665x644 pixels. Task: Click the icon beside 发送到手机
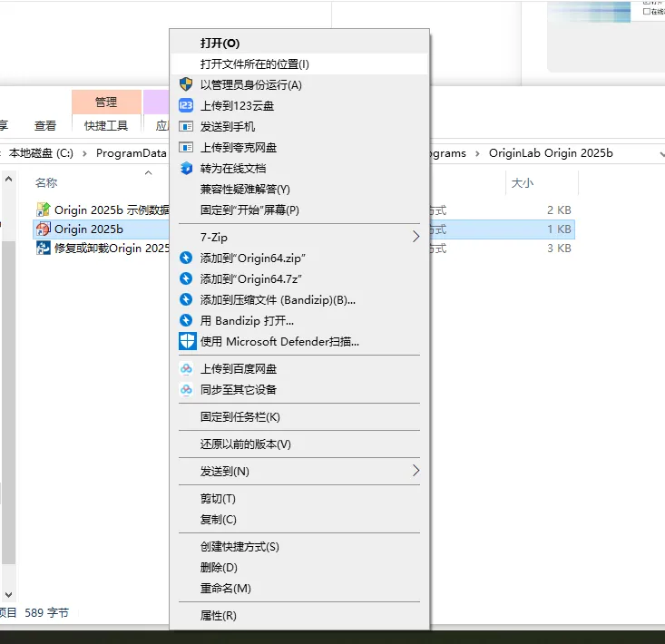click(x=186, y=126)
